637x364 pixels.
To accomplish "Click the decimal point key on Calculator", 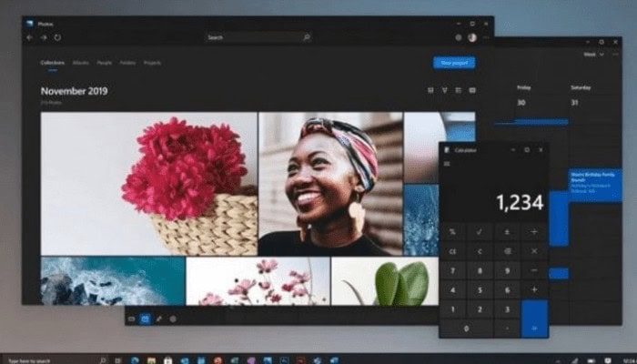I will coord(507,329).
